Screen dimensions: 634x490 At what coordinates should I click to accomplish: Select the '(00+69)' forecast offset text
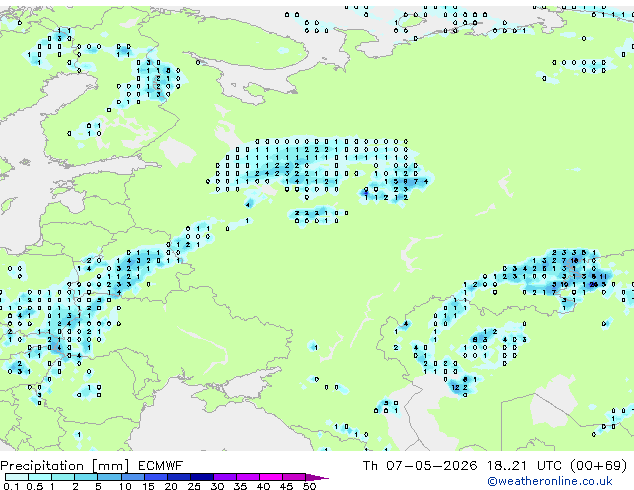point(598,466)
